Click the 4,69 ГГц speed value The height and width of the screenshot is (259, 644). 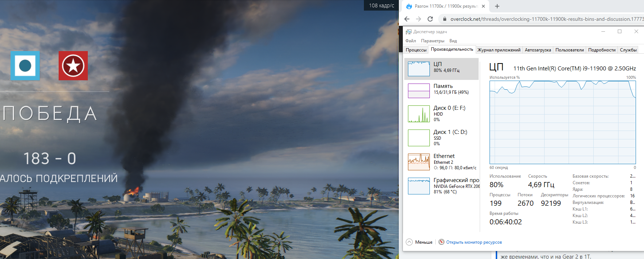pos(541,185)
